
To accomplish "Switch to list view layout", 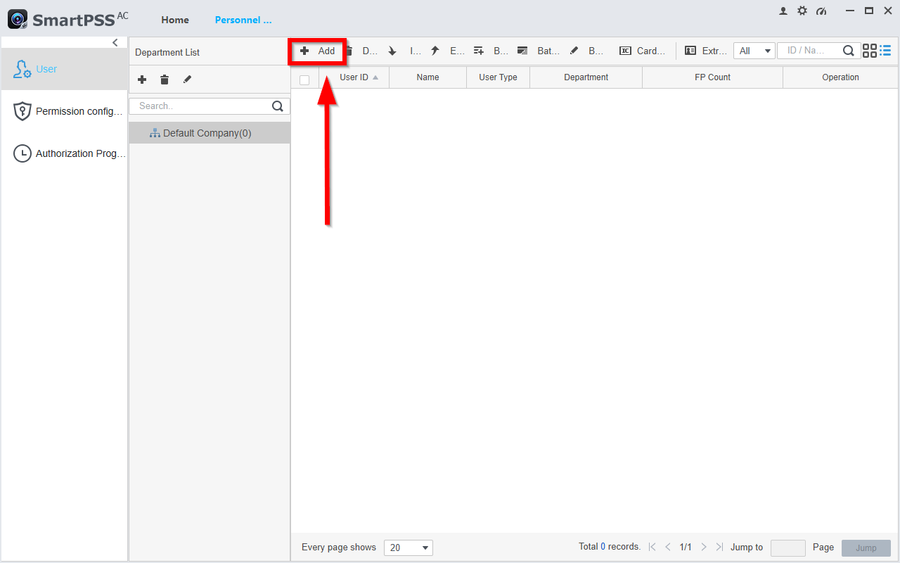I will click(x=885, y=51).
